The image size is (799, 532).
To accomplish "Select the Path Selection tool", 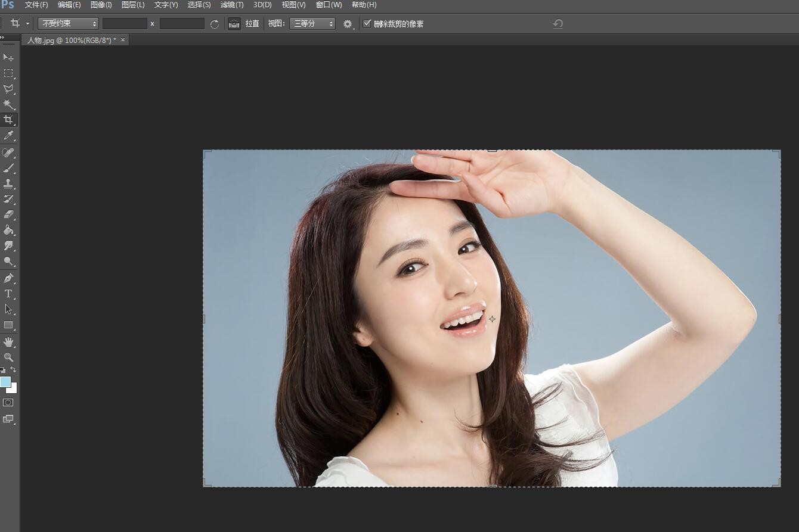I will (x=8, y=309).
